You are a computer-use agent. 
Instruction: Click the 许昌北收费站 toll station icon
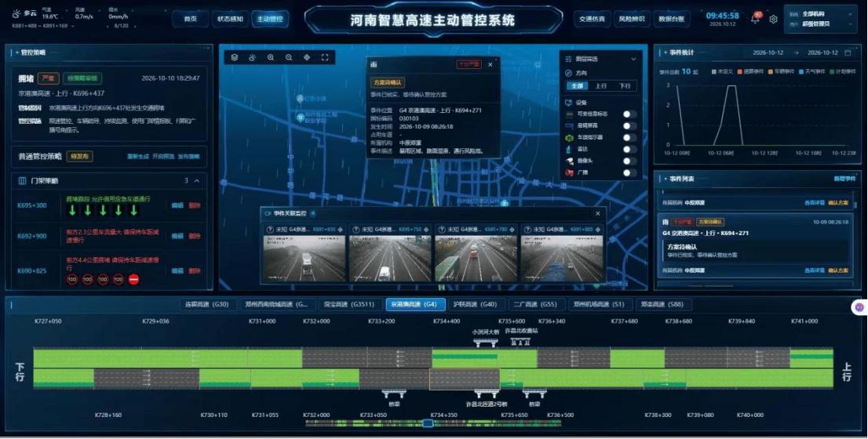coord(520,342)
